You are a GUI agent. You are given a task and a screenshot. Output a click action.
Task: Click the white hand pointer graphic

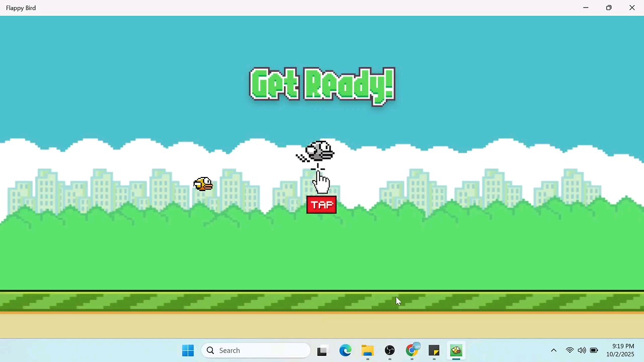point(320,182)
